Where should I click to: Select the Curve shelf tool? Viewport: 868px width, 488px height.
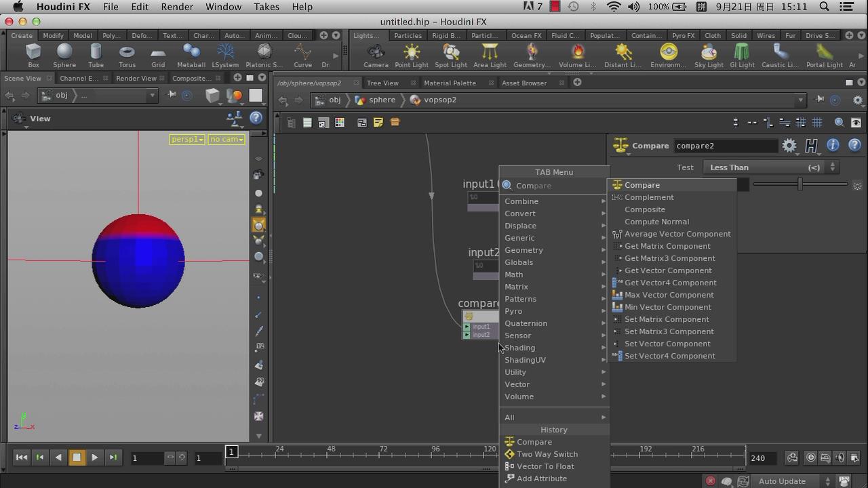302,56
